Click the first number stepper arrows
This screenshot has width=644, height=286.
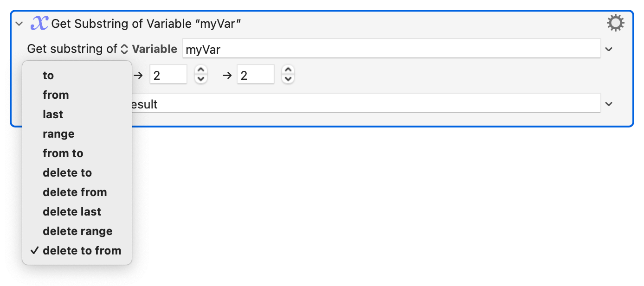pyautogui.click(x=200, y=74)
